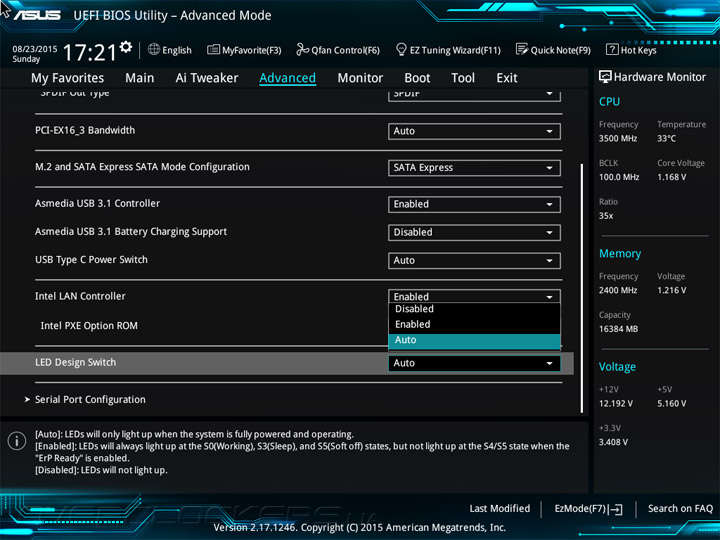The image size is (720, 540).
Task: Click the +3.3V reading 3.408 V
Action: coord(613,442)
